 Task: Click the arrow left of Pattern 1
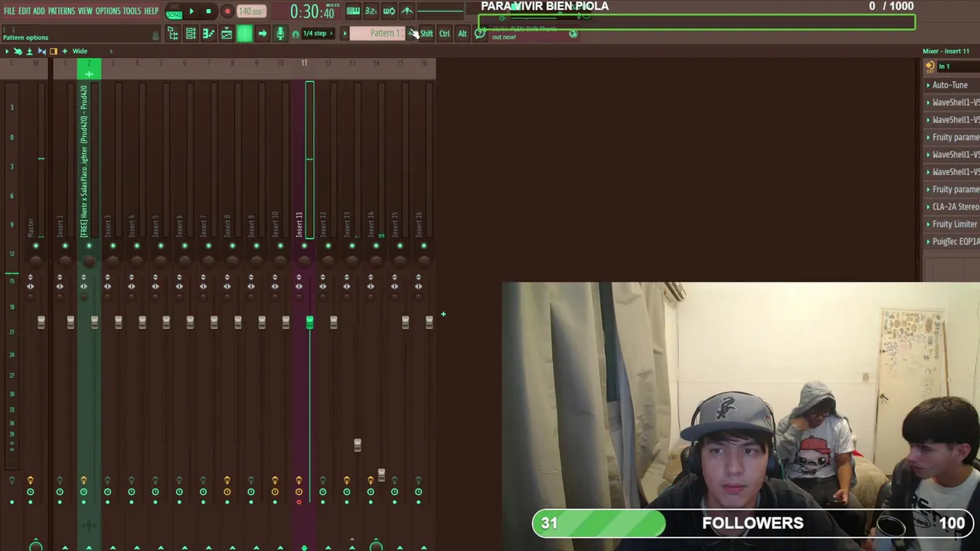tap(345, 34)
